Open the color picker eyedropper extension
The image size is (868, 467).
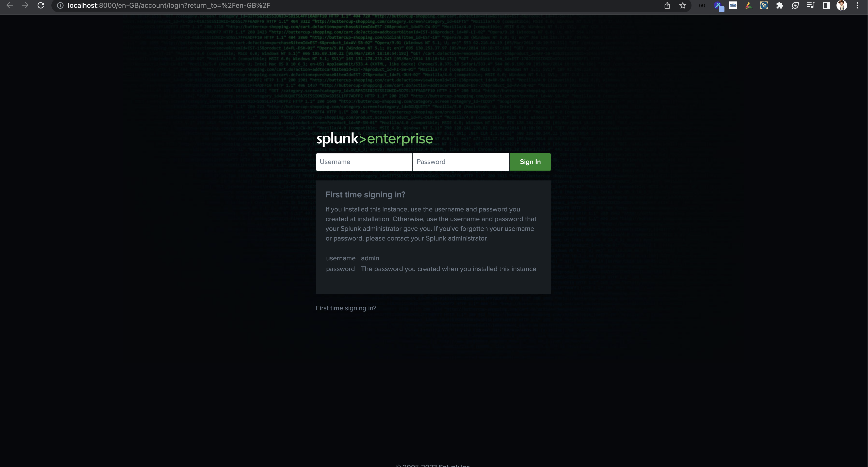click(718, 6)
